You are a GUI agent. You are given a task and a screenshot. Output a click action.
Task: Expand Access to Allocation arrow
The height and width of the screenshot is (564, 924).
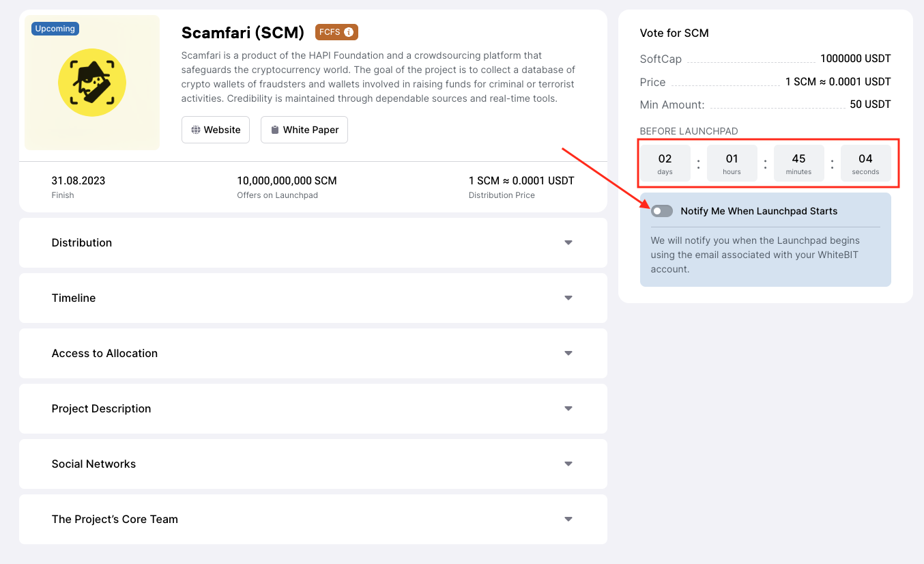568,353
